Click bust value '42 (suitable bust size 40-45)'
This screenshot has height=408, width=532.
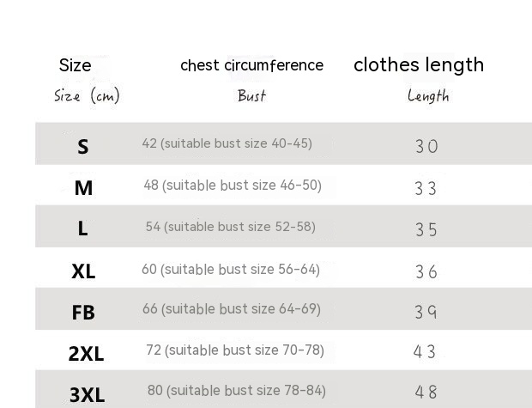[227, 143]
